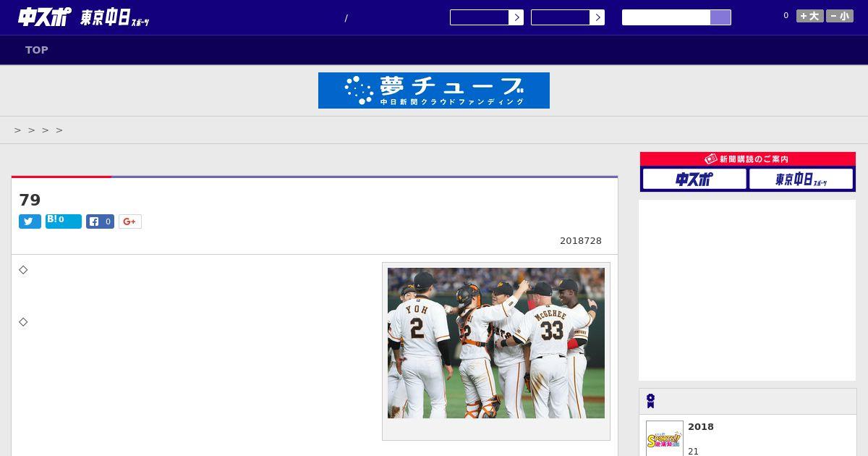
Task: Click the ribbon badge icon in sidebar
Action: point(650,401)
